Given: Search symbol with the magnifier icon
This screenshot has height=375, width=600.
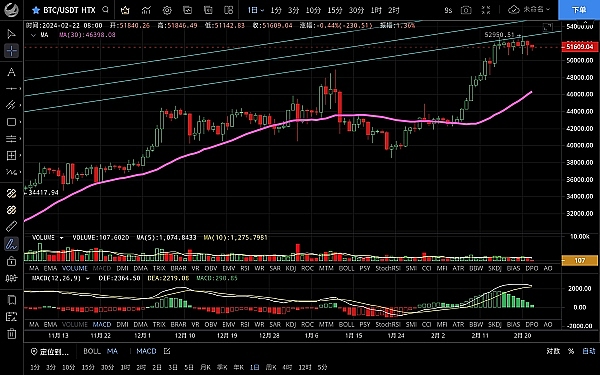Looking at the screenshot, I should coord(106,10).
